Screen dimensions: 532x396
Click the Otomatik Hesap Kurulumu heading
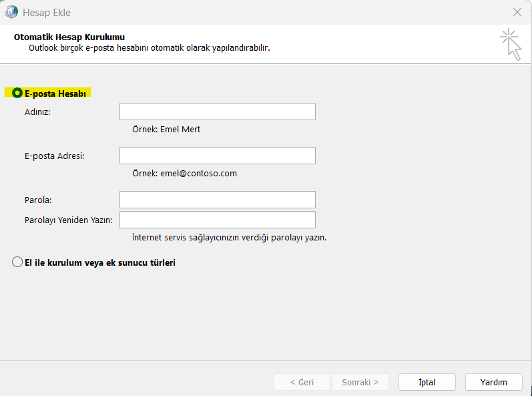click(x=69, y=37)
